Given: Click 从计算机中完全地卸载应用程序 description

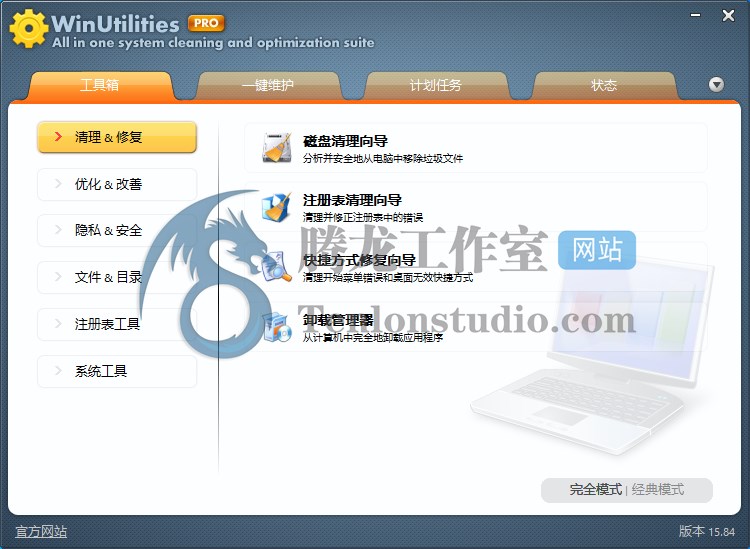Looking at the screenshot, I should tap(373, 338).
